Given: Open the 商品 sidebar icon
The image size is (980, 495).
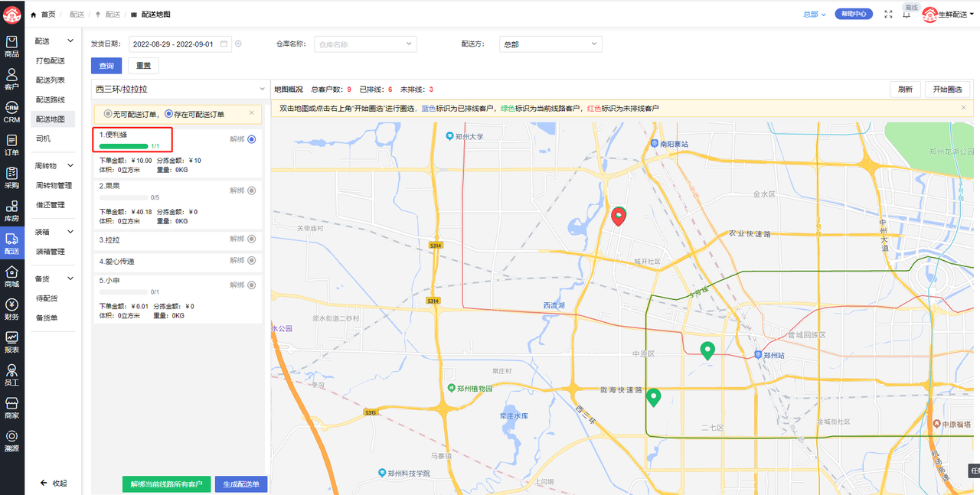Looking at the screenshot, I should tap(11, 46).
